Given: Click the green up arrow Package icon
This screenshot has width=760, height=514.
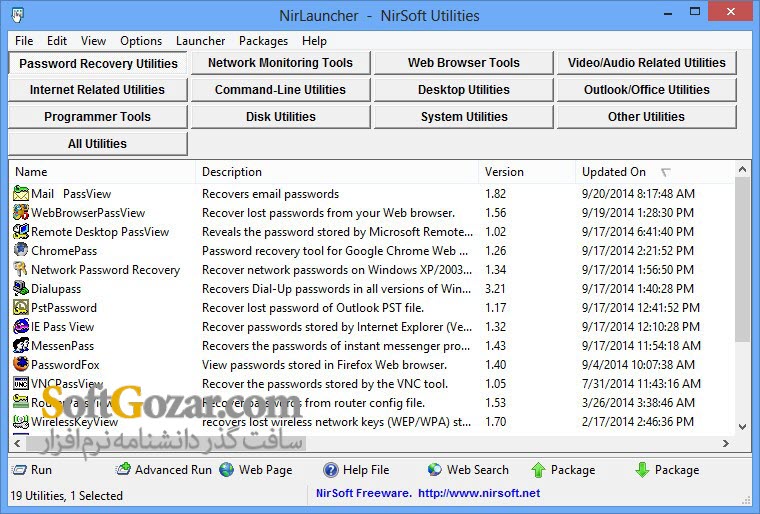Looking at the screenshot, I should click(x=538, y=470).
